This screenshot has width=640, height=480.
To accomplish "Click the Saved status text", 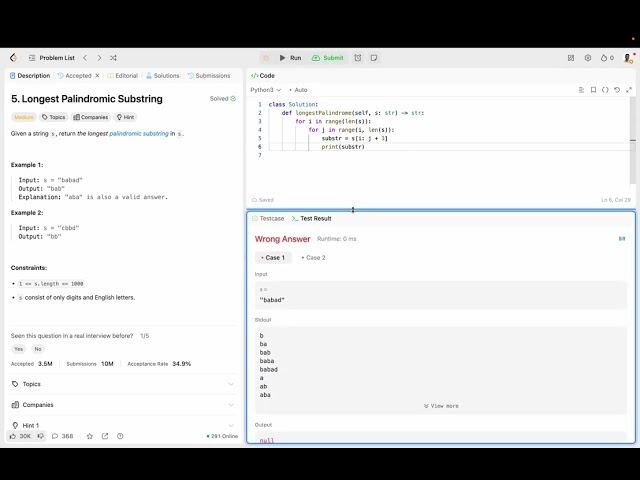I will pyautogui.click(x=262, y=200).
